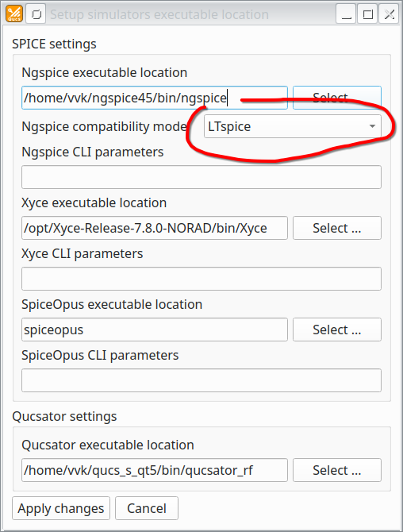The height and width of the screenshot is (532, 403).
Task: Open Ngspice compatibility mode LTspice dropdown
Action: click(x=293, y=126)
